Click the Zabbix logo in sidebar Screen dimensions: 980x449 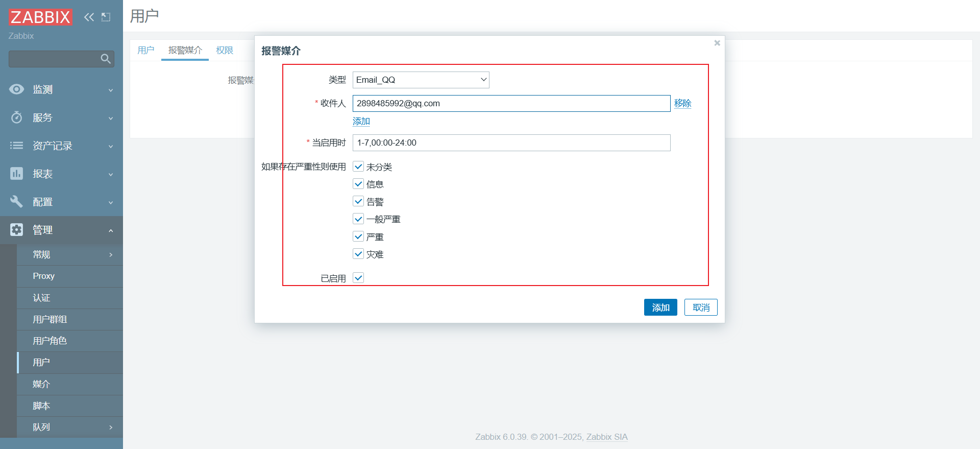click(40, 17)
